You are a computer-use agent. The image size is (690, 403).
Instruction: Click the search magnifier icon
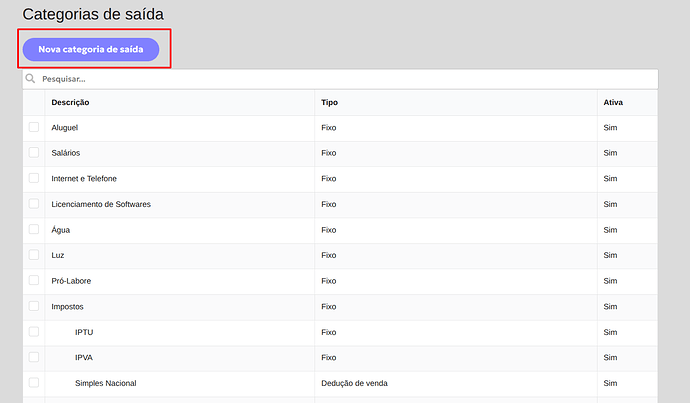tap(30, 79)
